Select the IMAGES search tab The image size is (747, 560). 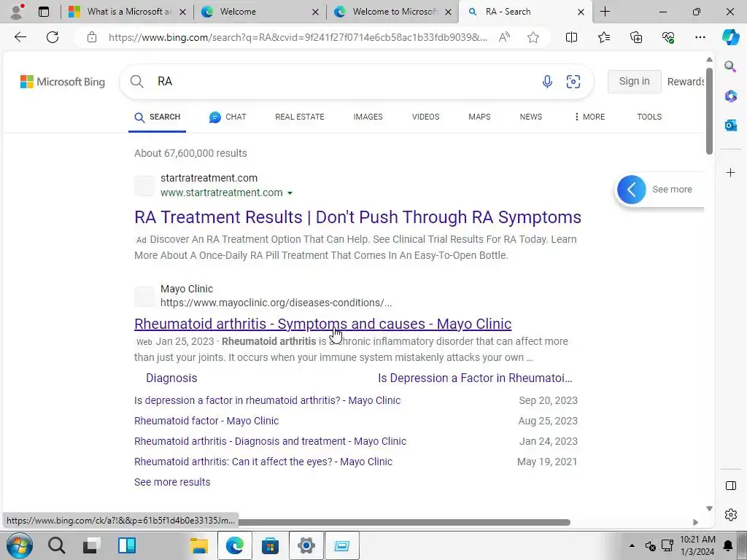click(368, 117)
